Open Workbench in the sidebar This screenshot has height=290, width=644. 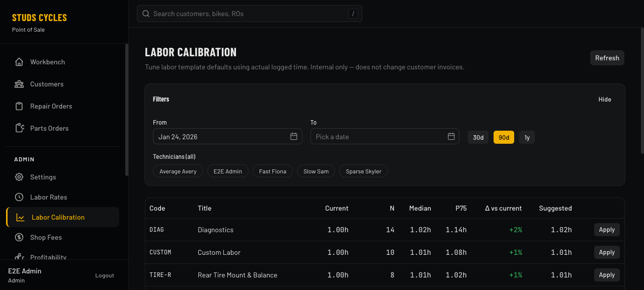pyautogui.click(x=62, y=62)
